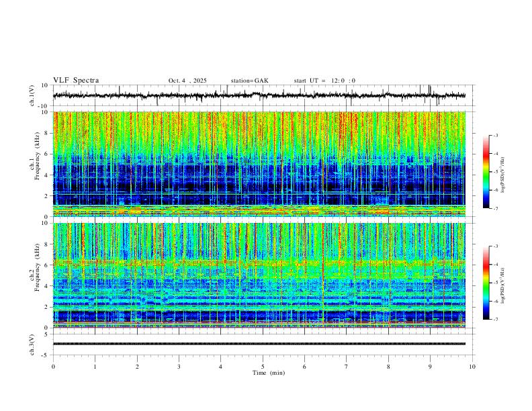Image resolution: width=532 pixels, height=411 pixels.
Task: Click the ch.1 'Frequency (kHz)' axis label
Action: [x=37, y=156]
